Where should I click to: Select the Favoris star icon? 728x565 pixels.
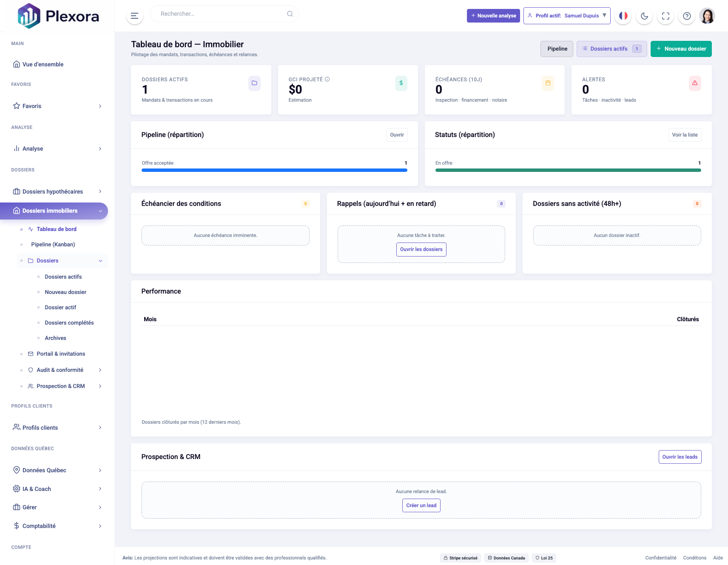pyautogui.click(x=16, y=106)
